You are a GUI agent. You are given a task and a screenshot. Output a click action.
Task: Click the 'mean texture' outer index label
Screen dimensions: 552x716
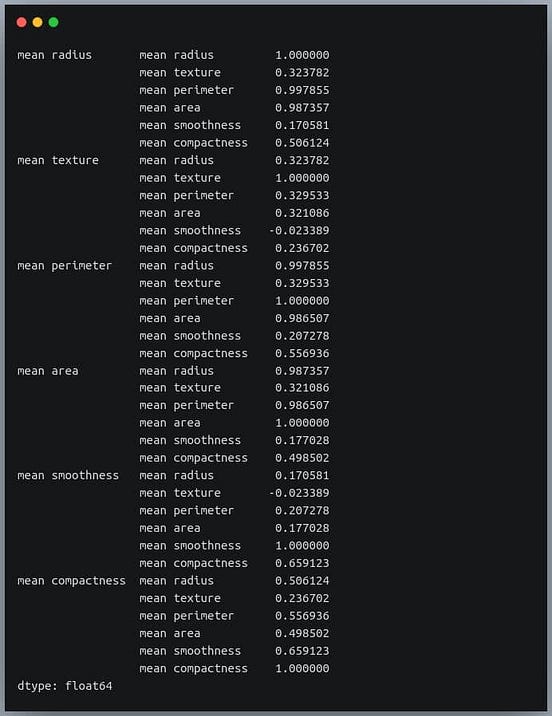(58, 160)
